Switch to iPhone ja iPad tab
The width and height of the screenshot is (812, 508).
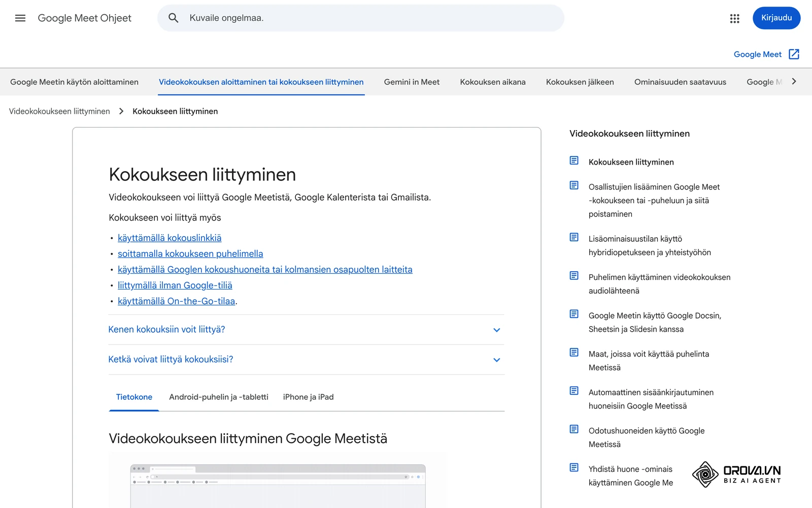click(x=309, y=397)
